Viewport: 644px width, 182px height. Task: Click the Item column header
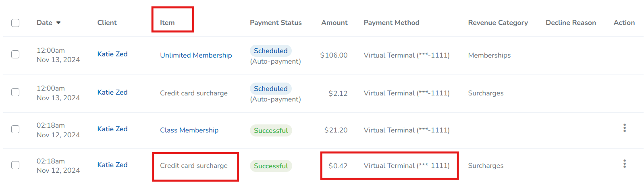click(x=167, y=23)
